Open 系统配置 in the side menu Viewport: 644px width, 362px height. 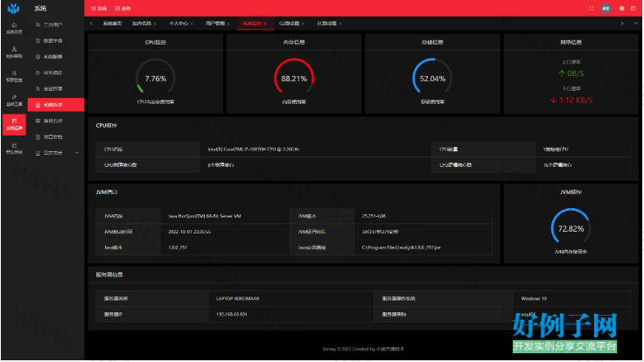[56, 57]
